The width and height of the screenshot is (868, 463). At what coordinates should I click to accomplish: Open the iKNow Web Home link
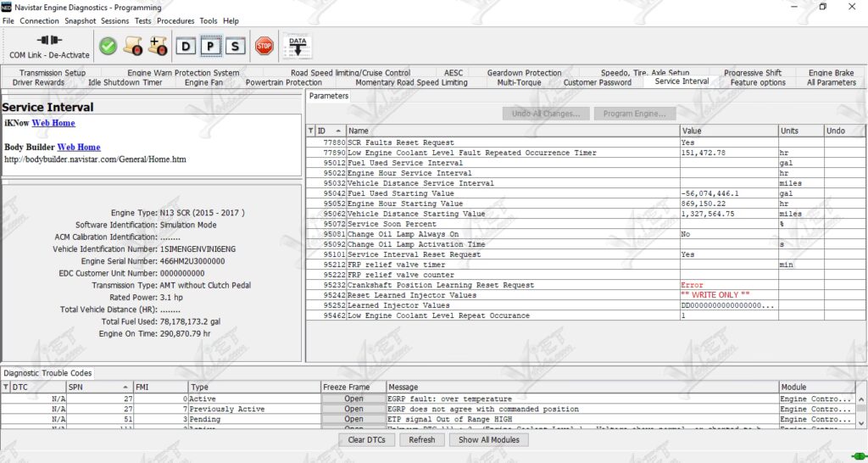click(x=53, y=123)
